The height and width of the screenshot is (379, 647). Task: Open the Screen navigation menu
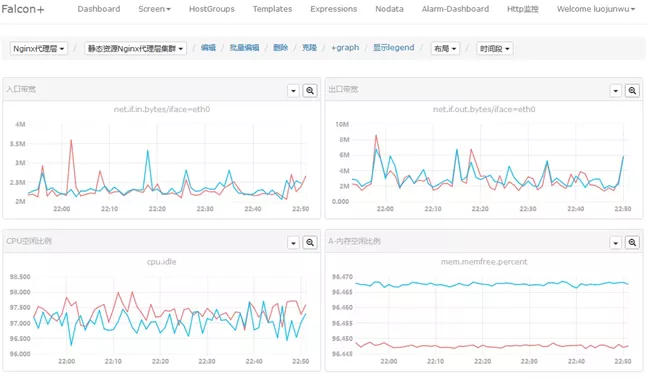[x=154, y=9]
